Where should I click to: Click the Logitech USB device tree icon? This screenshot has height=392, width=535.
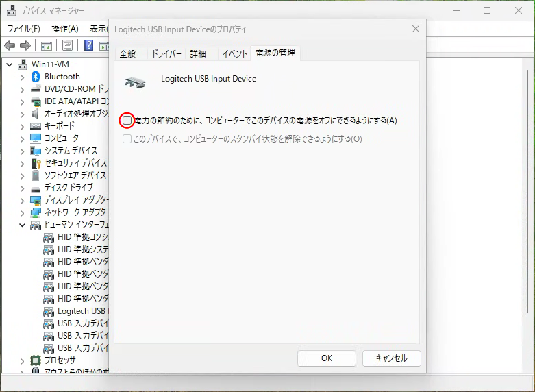[x=49, y=311]
